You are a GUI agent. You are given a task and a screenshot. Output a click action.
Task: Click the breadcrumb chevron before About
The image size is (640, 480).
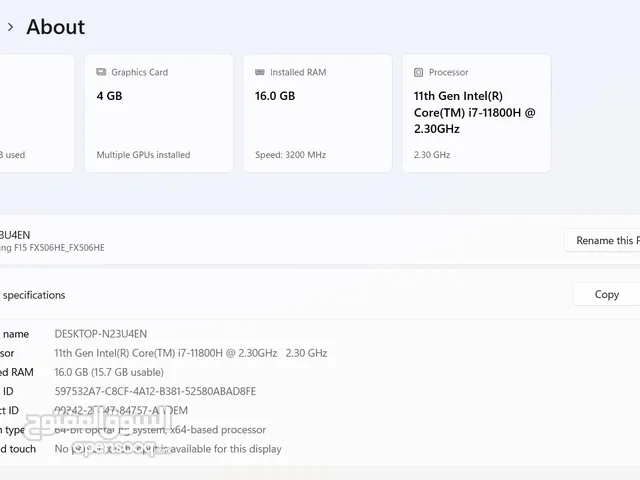(x=11, y=27)
